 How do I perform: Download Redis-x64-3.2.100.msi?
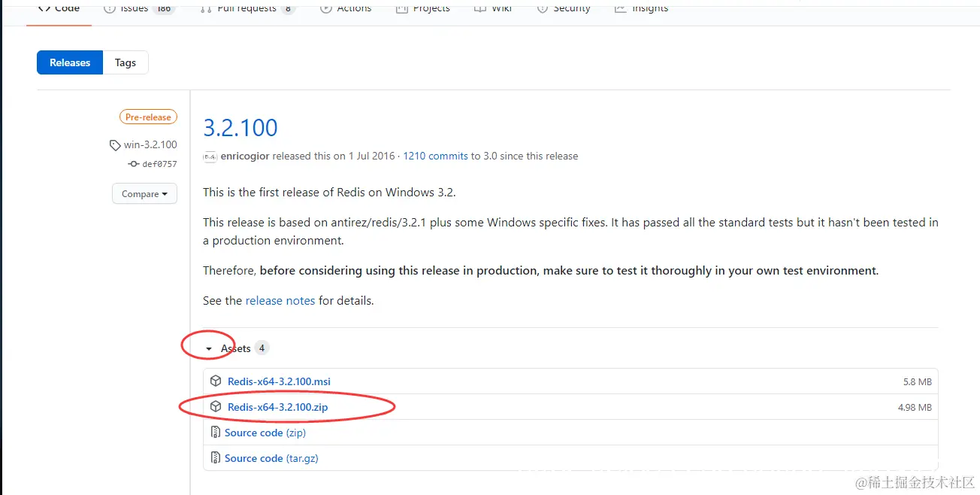point(279,381)
